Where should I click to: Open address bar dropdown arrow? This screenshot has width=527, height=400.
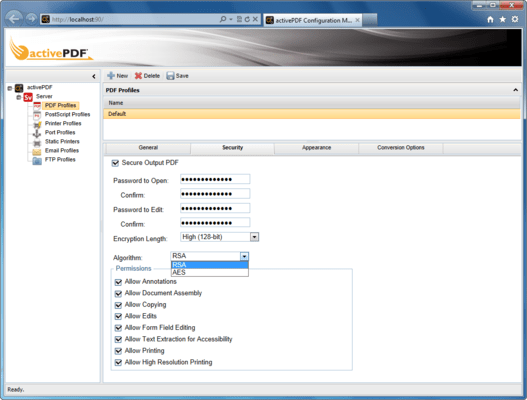[x=231, y=19]
